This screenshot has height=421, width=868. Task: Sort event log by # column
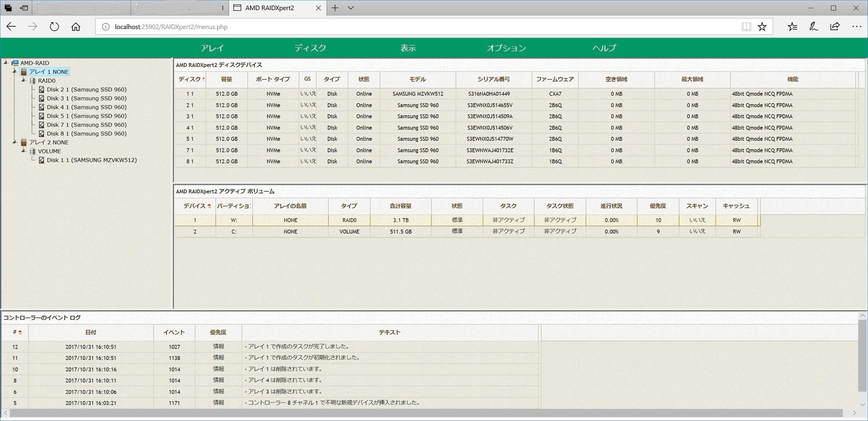[15, 332]
